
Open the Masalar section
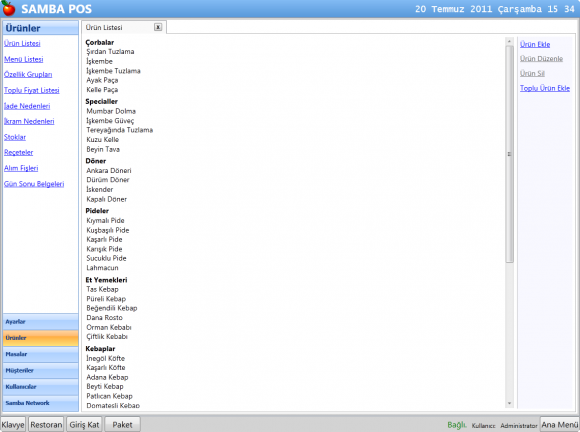pos(41,354)
